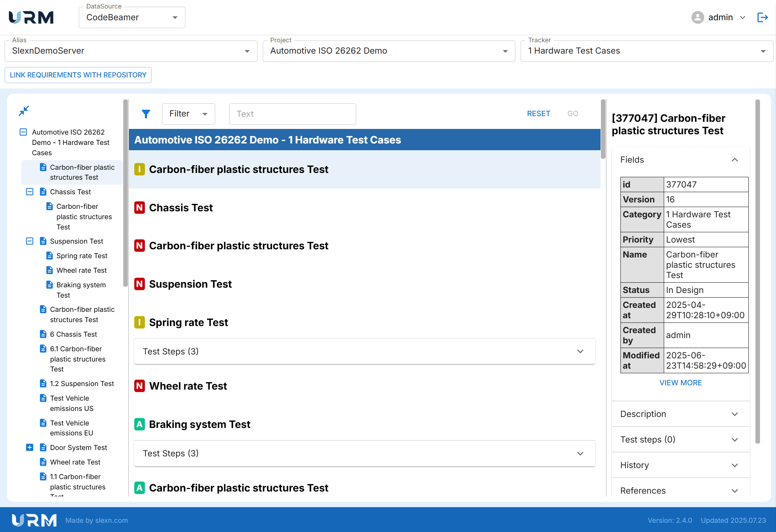Click the VIEW MORE link

tap(680, 383)
